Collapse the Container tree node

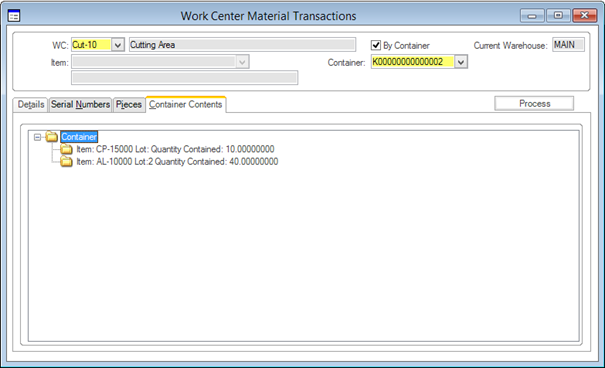pos(37,137)
